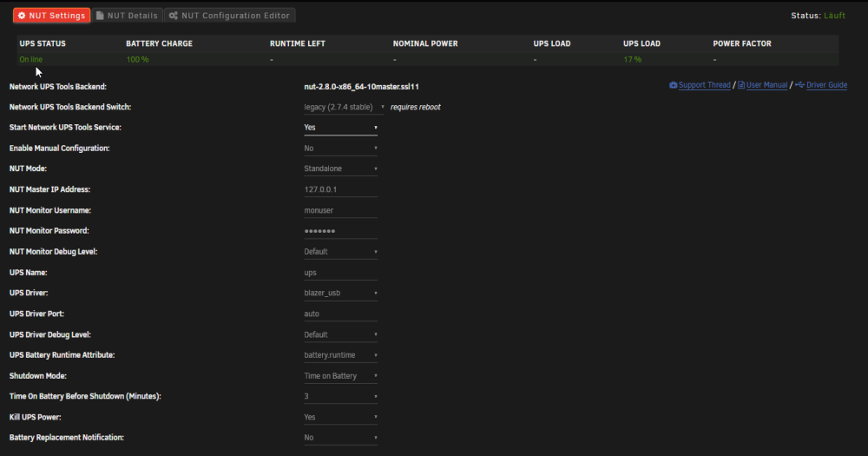Click the 'requires reboot' note
Image resolution: width=868 pixels, height=456 pixels.
tap(415, 108)
